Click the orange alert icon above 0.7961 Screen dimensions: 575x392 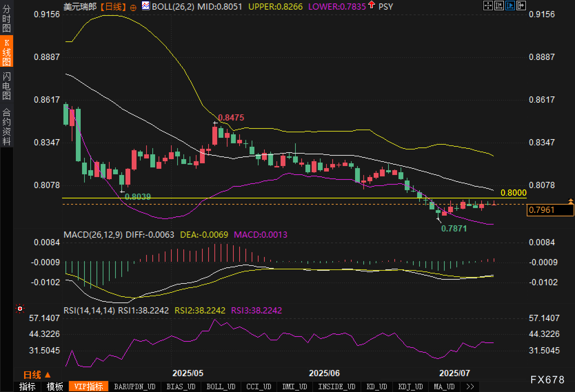[571, 201]
